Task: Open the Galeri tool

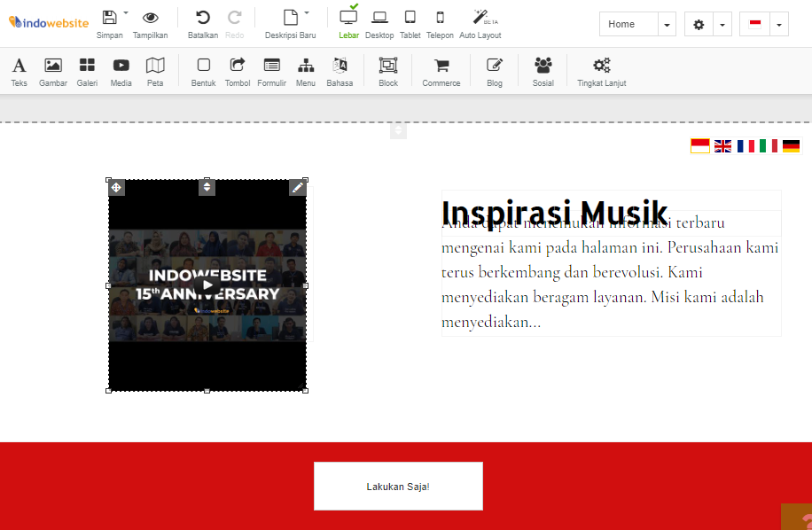Action: [86, 70]
